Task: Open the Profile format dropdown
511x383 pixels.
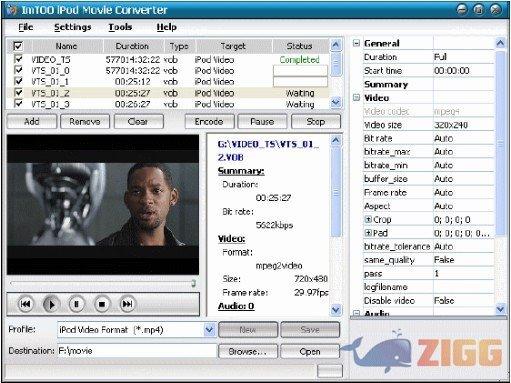Action: pyautogui.click(x=209, y=330)
